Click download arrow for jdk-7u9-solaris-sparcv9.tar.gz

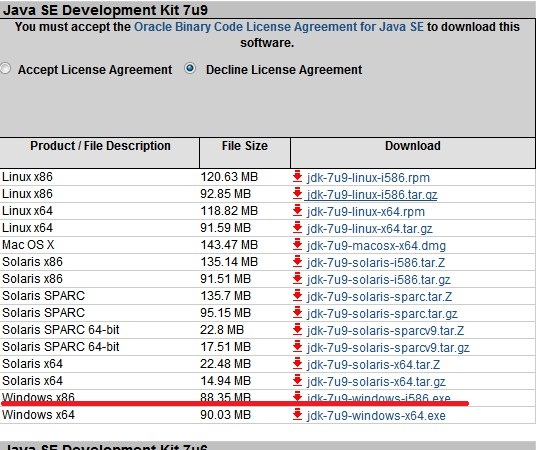[x=297, y=346]
